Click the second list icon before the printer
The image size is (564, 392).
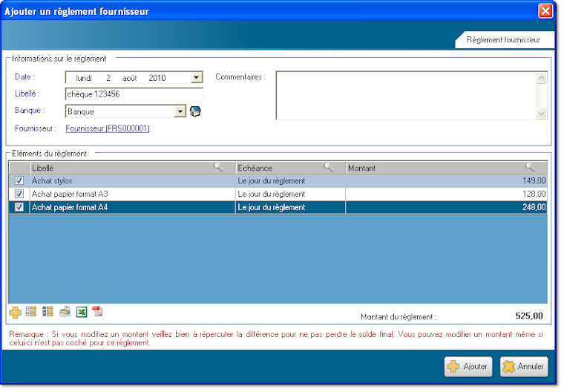47,312
